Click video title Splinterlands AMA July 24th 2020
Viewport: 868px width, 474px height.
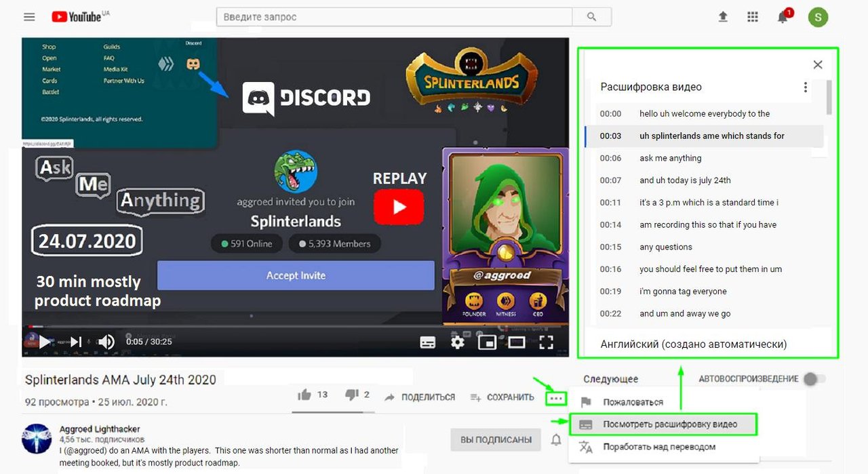(121, 380)
